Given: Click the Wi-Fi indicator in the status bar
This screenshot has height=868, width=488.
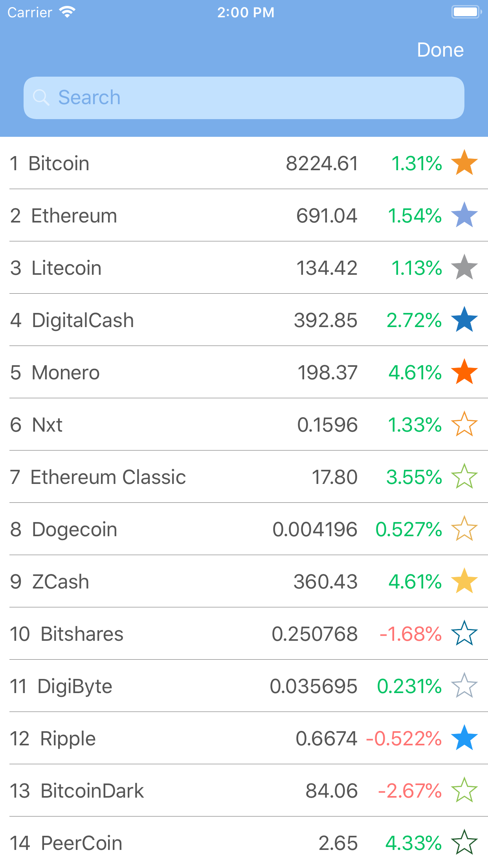Looking at the screenshot, I should click(67, 12).
